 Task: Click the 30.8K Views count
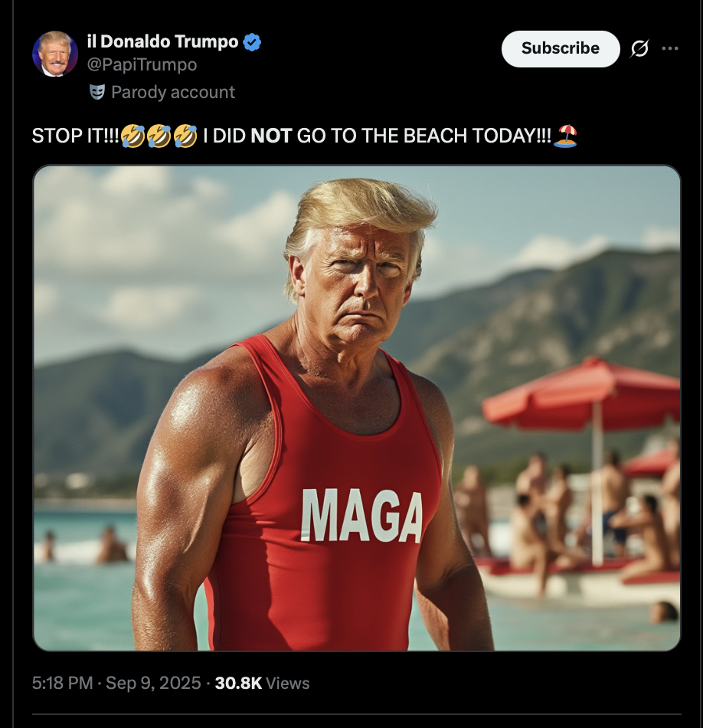click(x=262, y=683)
